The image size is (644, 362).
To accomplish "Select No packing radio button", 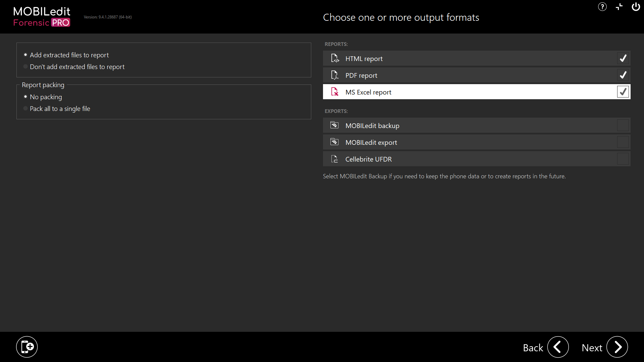I will click(x=25, y=96).
